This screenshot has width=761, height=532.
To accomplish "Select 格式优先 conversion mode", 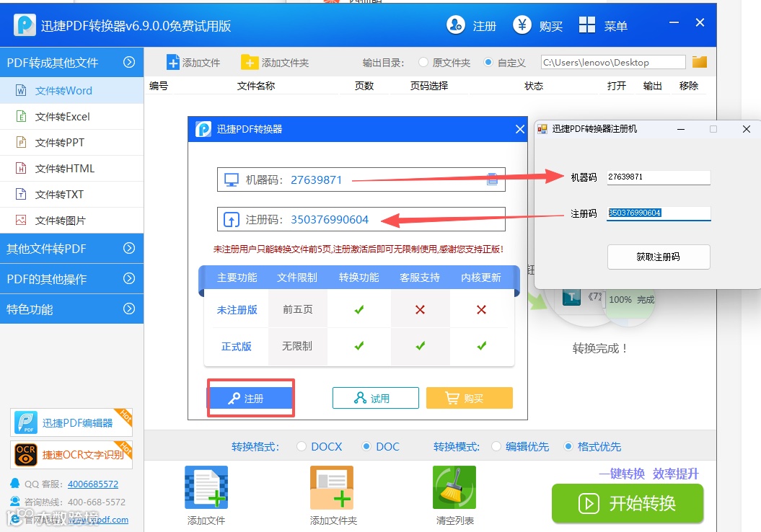I will (x=568, y=446).
